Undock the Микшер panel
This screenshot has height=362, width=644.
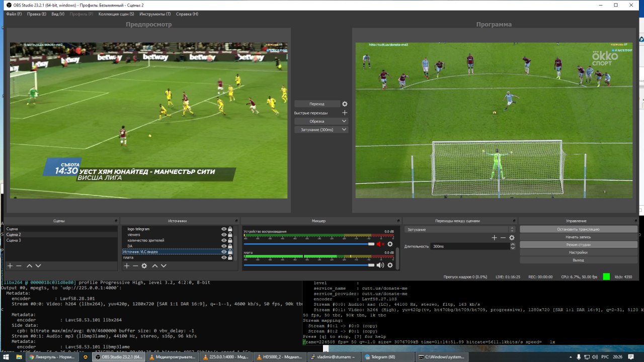398,221
